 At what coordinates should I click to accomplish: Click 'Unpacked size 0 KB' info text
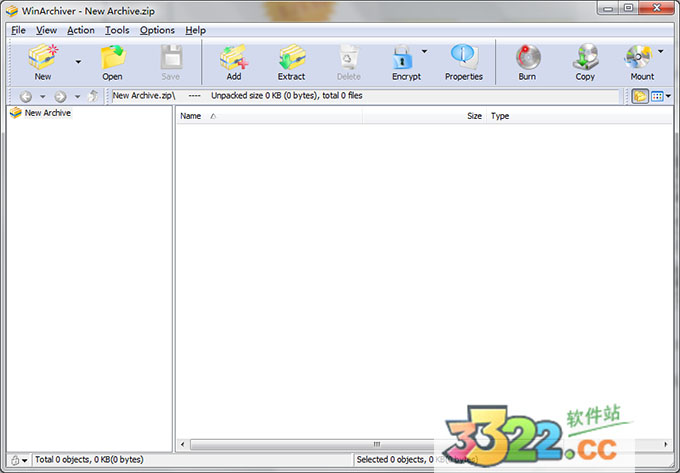[287, 96]
